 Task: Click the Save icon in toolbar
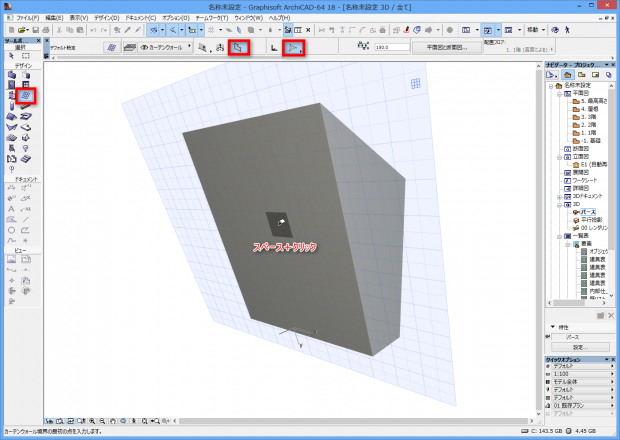pyautogui.click(x=36, y=30)
